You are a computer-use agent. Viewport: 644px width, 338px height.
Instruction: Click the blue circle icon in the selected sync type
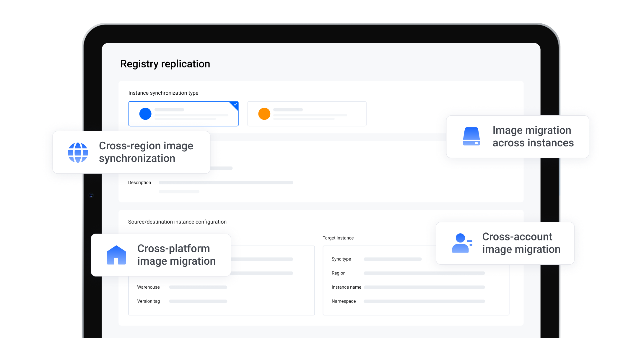pyautogui.click(x=145, y=114)
